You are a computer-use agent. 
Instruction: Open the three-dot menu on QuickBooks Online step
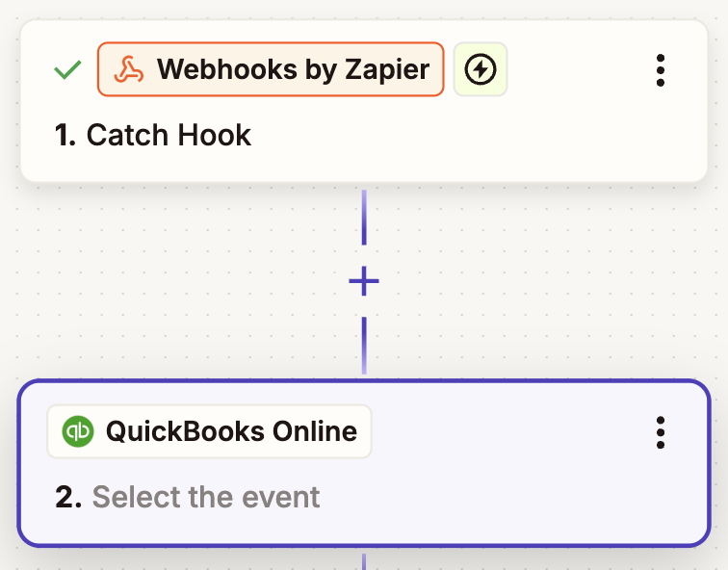(x=660, y=432)
